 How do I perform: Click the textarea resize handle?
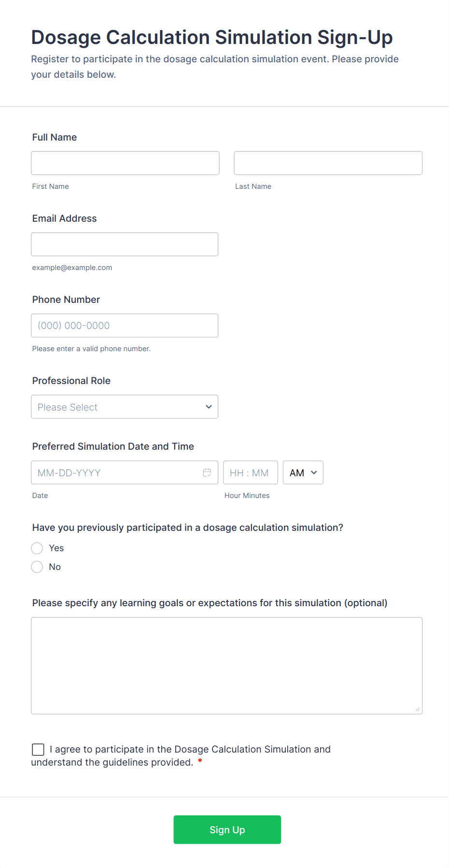point(417,709)
